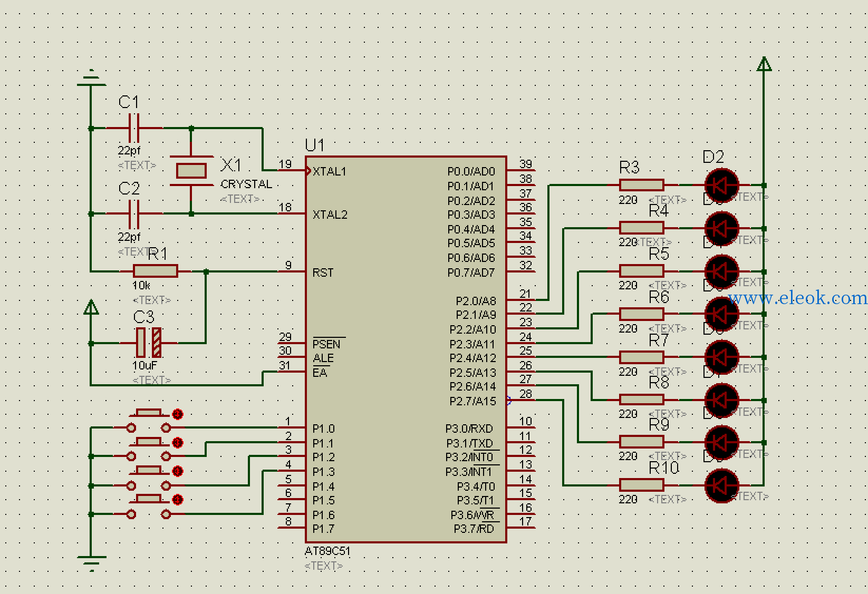
Task: Click pin number 28 on U1
Action: point(526,394)
